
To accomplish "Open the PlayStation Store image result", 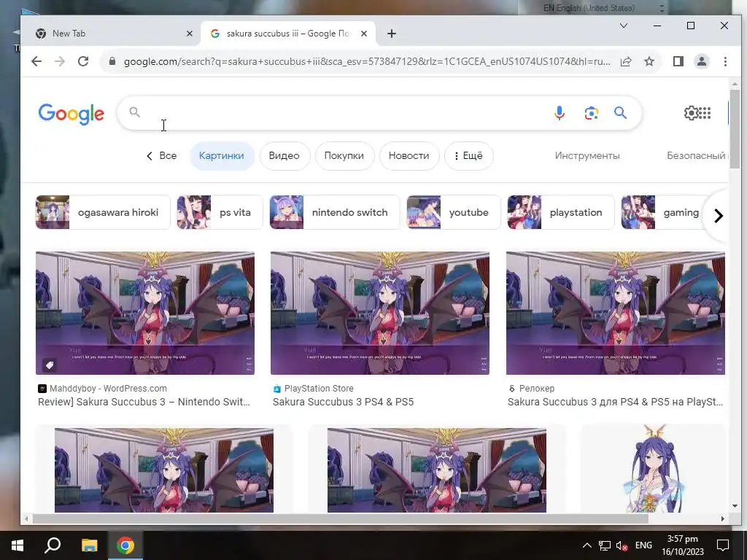I will [x=379, y=313].
